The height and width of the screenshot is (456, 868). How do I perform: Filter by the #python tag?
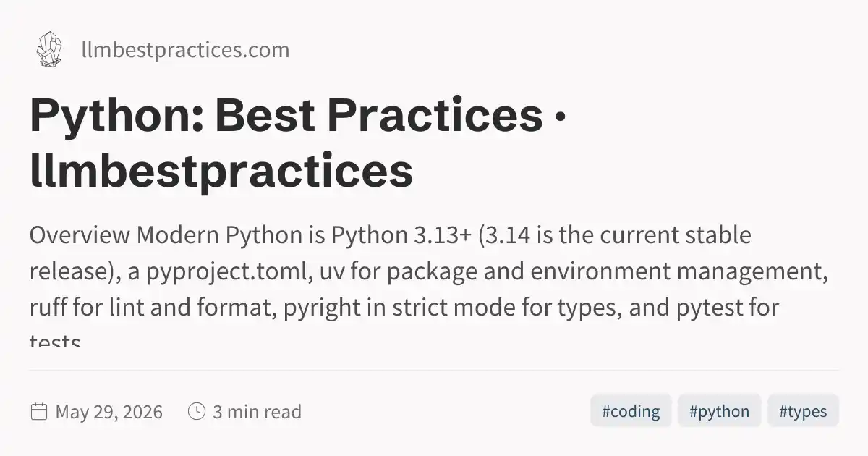click(x=719, y=411)
